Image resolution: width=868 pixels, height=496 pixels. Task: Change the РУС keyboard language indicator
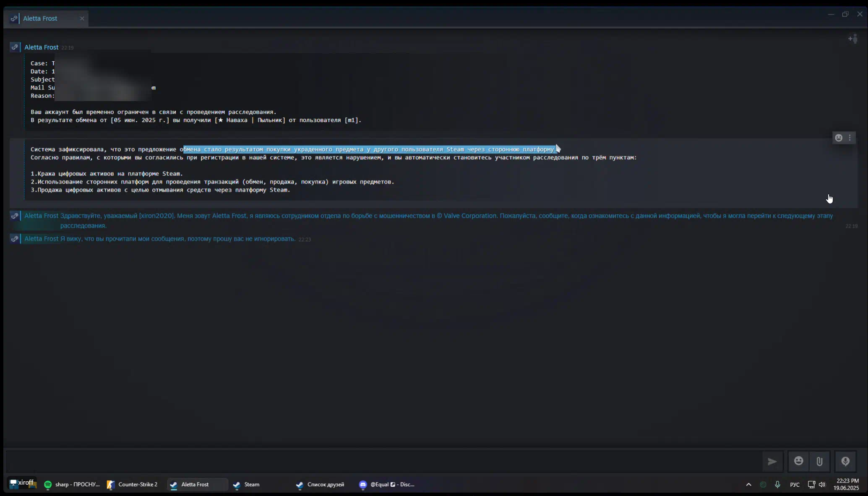point(795,485)
